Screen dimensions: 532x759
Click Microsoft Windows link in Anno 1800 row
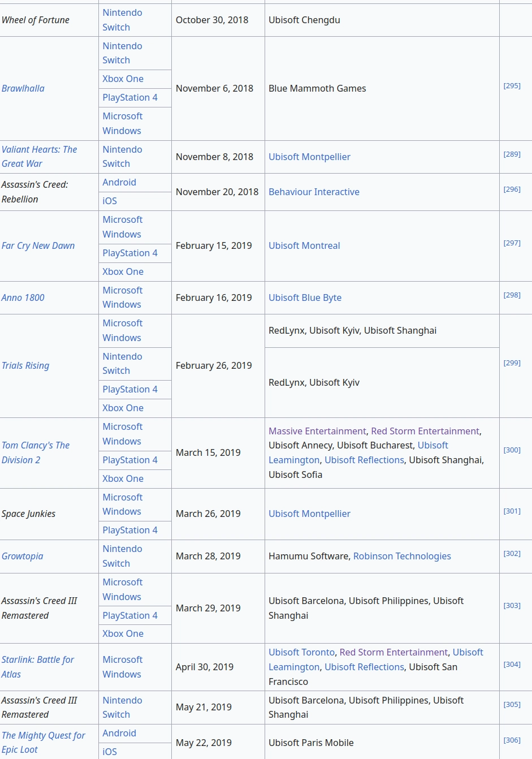pyautogui.click(x=122, y=297)
